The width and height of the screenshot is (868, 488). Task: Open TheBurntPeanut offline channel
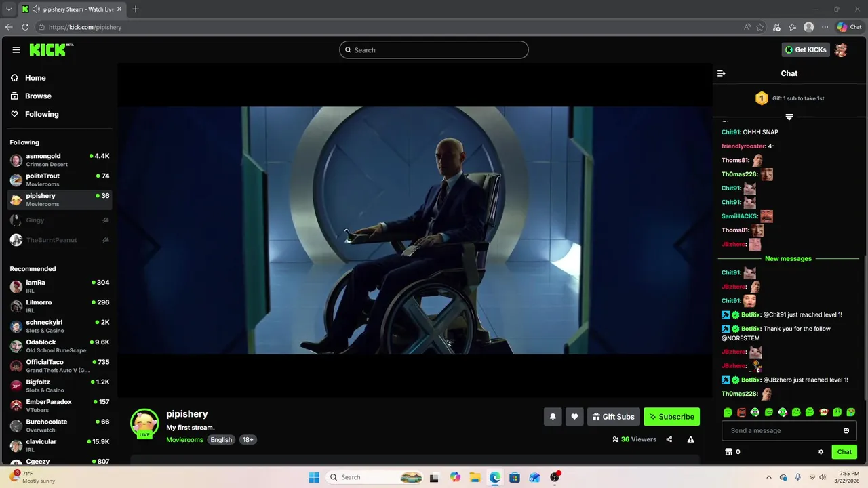point(60,240)
